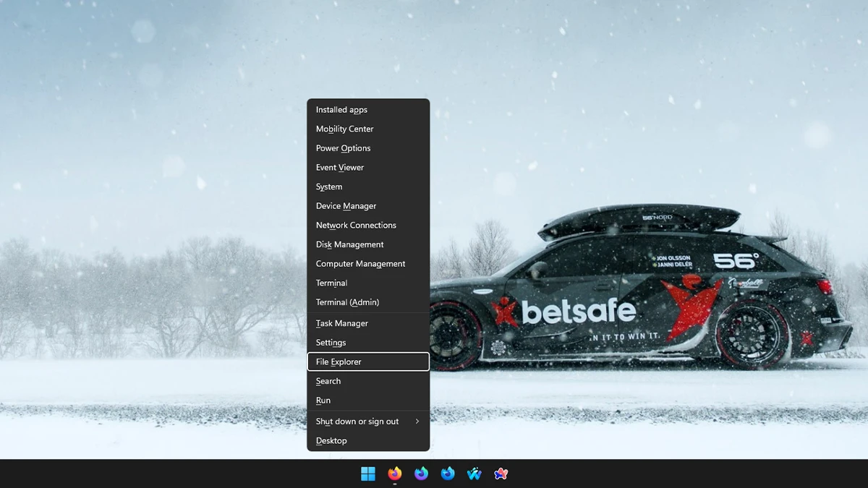
Task: Launch Firefox Nightly purple icon
Action: coord(421,474)
